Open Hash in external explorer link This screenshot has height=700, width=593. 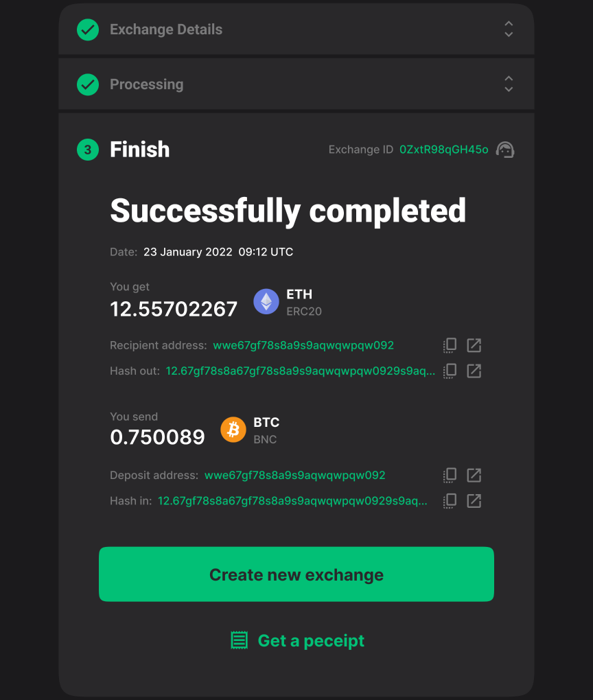click(x=474, y=501)
